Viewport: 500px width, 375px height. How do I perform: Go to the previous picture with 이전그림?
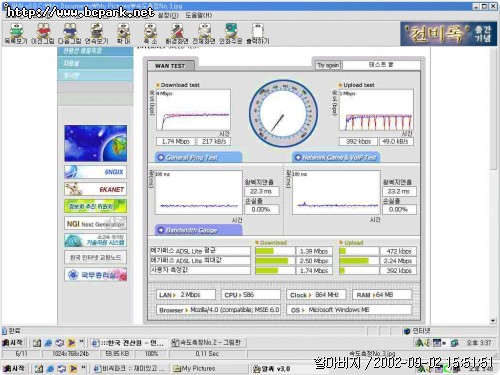[x=42, y=33]
